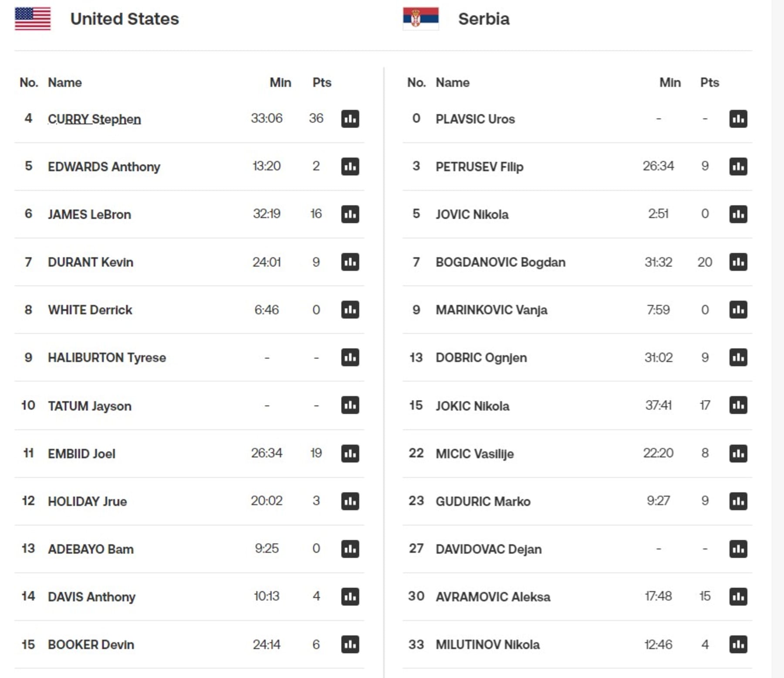Image resolution: width=784 pixels, height=678 pixels.
Task: Click stats chart icon for EMBIID Joel
Action: coord(350,453)
